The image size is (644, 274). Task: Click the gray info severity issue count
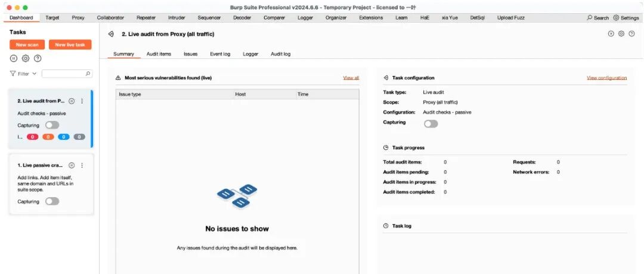click(79, 137)
